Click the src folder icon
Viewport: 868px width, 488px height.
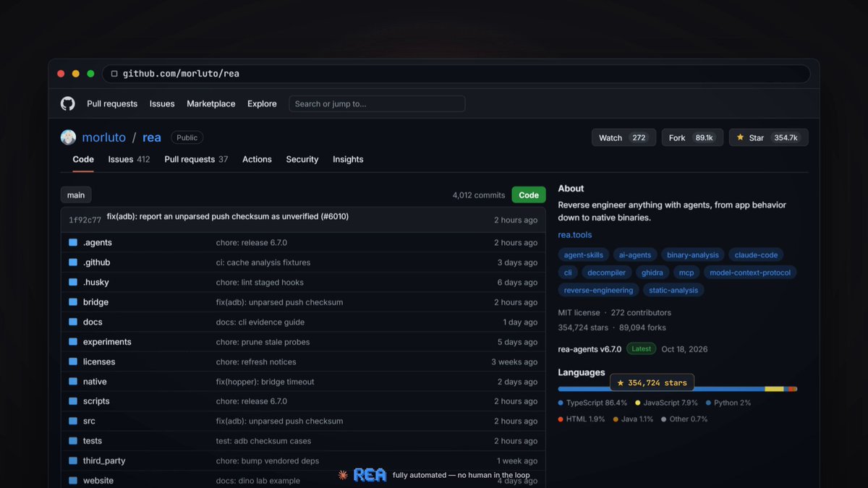[73, 421]
